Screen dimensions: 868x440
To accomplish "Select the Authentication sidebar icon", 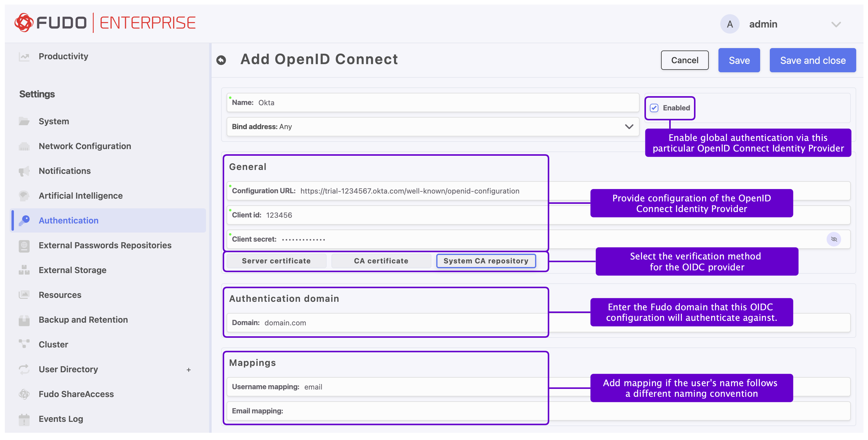I will coord(24,220).
